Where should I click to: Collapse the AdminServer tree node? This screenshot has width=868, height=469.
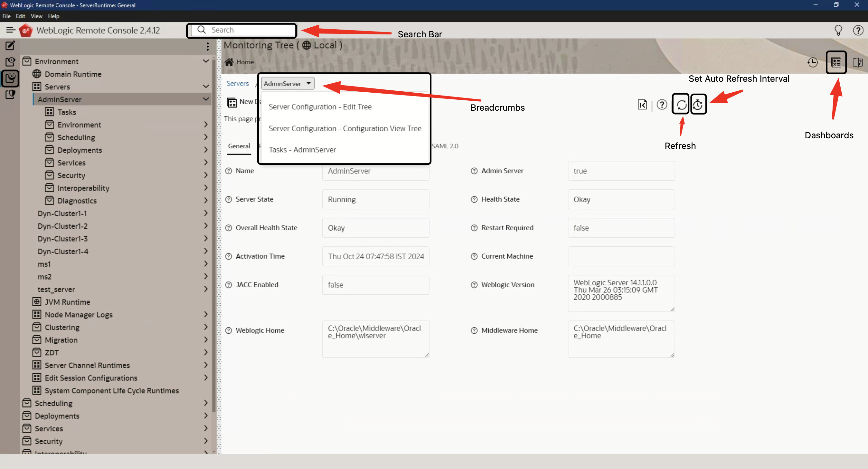tap(205, 99)
